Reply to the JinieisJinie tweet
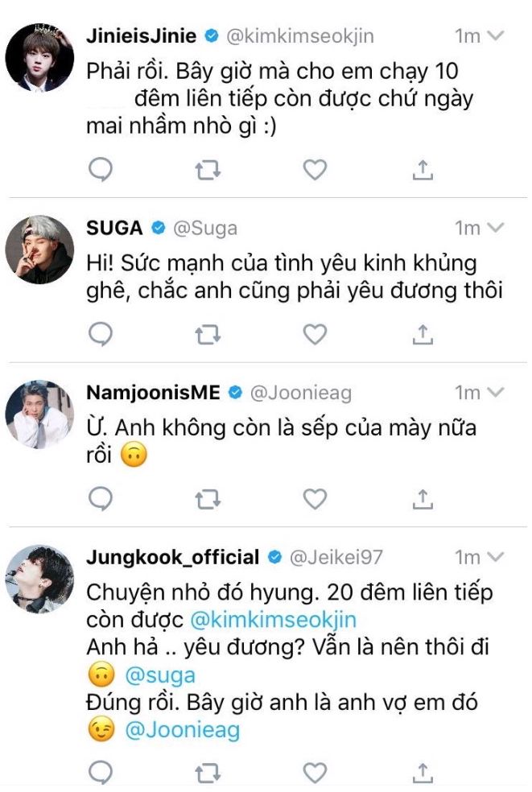Screen dimensions: 532x792 click(101, 169)
